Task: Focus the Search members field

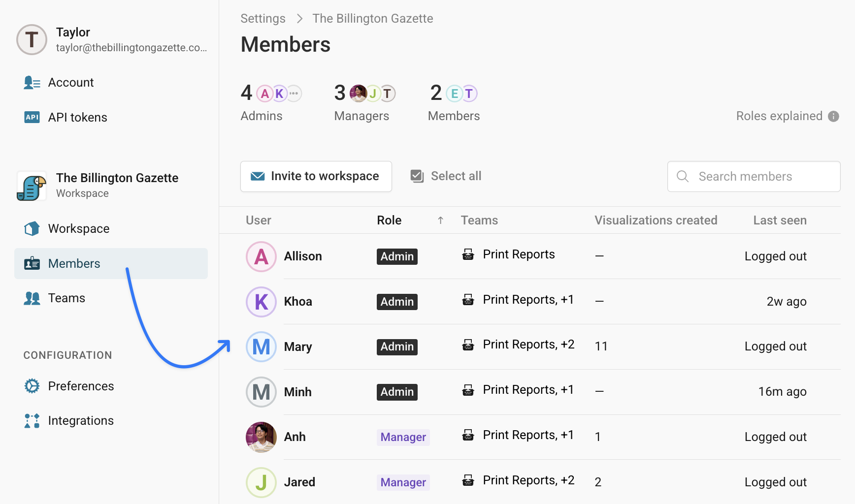Action: pos(754,176)
